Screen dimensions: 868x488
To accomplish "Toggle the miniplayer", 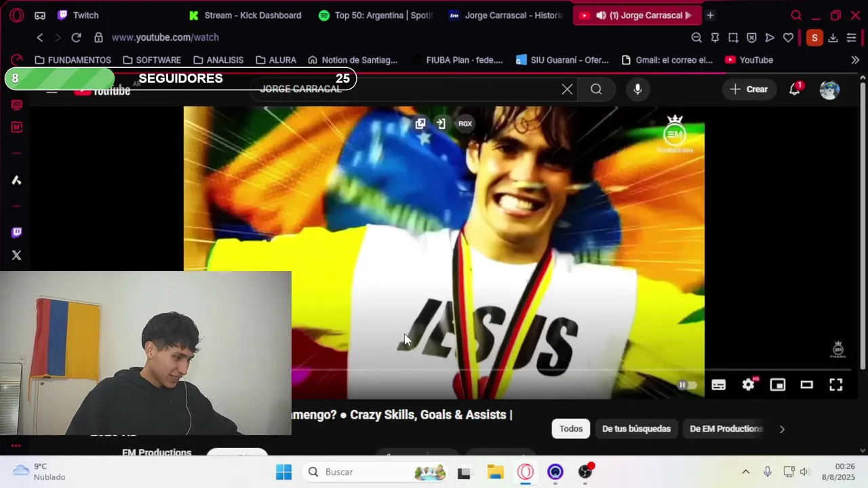I will 777,385.
